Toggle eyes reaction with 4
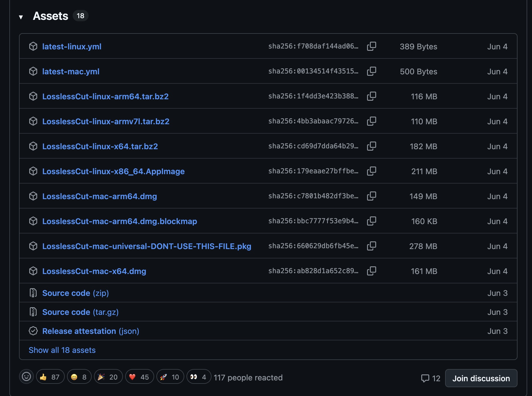Viewport: 532px width, 396px height. 199,377
